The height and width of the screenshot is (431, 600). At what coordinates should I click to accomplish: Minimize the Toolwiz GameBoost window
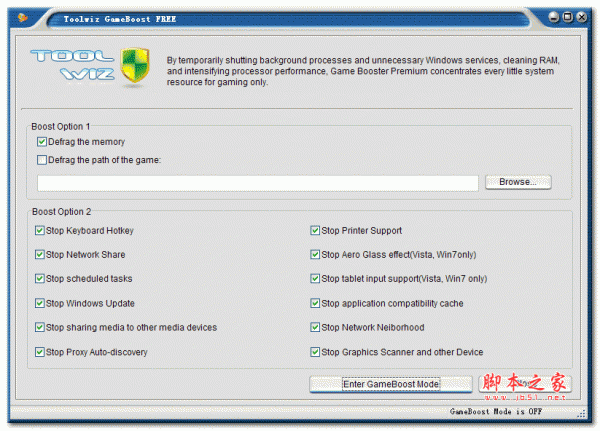click(553, 17)
